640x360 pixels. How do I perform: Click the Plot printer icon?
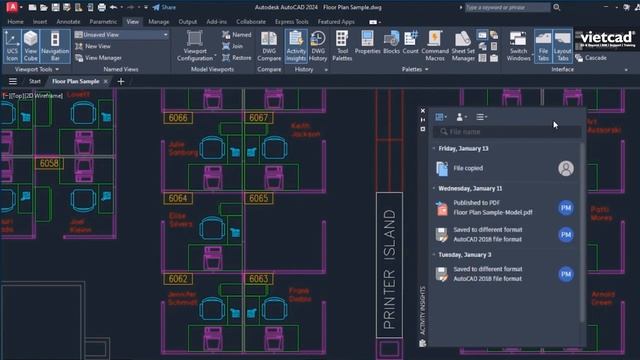tap(102, 7)
